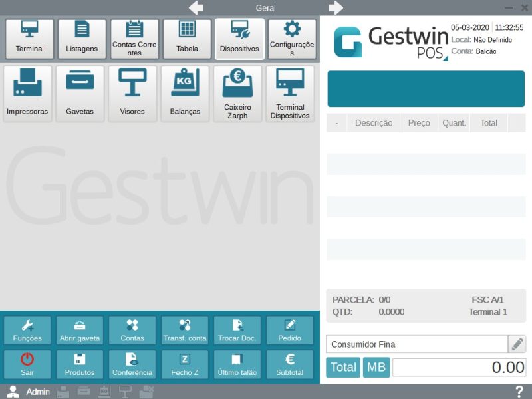Click the Balanças scale icon
This screenshot has width=532, height=399.
[x=185, y=94]
